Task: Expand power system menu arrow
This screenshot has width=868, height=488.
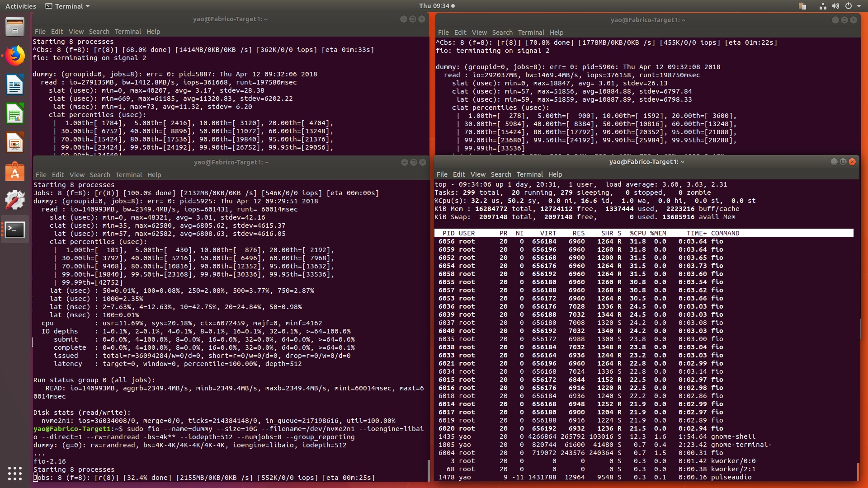Action: click(x=858, y=6)
